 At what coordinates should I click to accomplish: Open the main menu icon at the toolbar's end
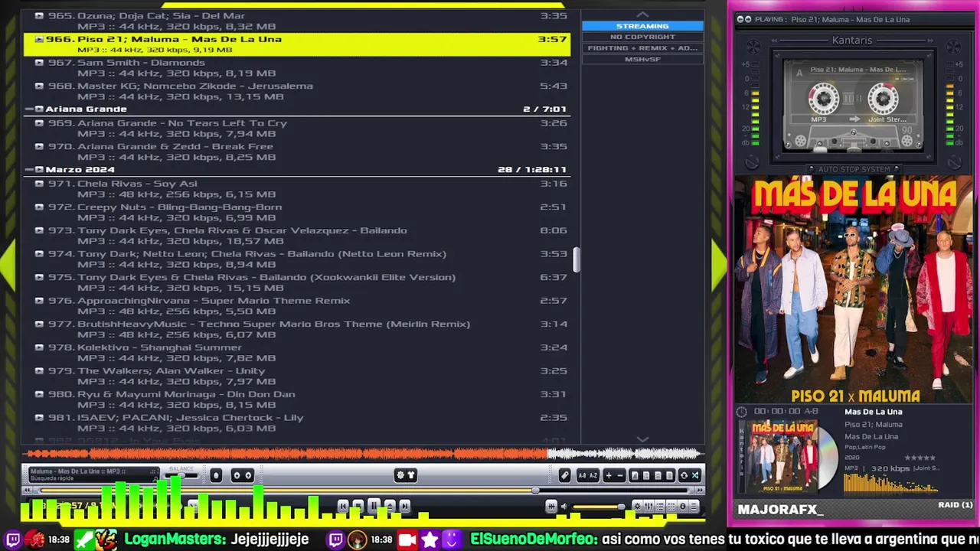[694, 506]
